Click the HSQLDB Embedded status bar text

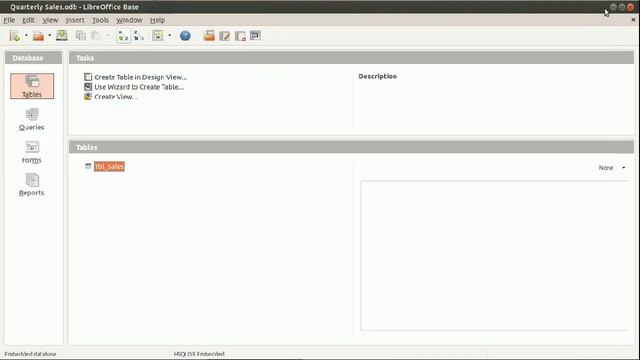tap(199, 354)
